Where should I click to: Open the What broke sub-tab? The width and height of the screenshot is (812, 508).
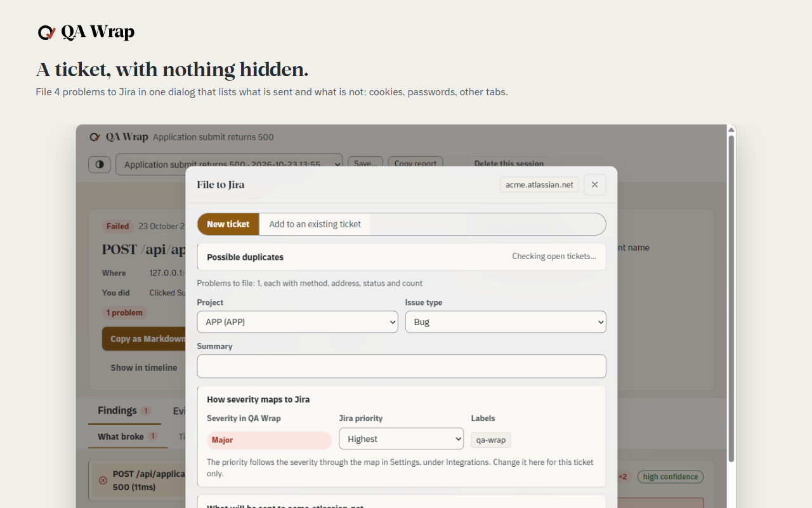click(128, 437)
